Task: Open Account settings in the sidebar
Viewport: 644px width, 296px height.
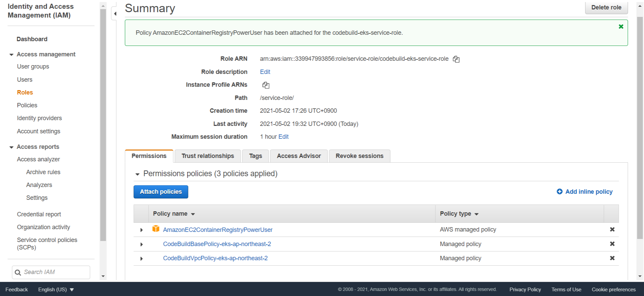Action: tap(38, 131)
